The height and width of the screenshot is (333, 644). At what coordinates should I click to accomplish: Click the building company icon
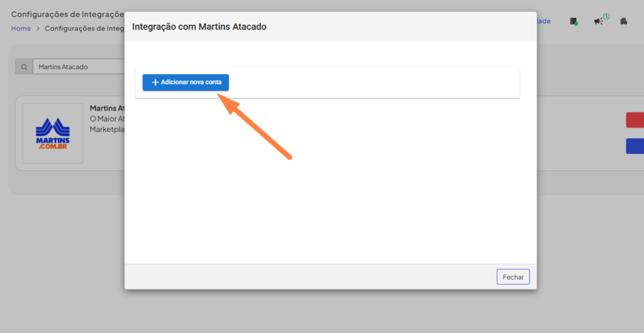624,21
